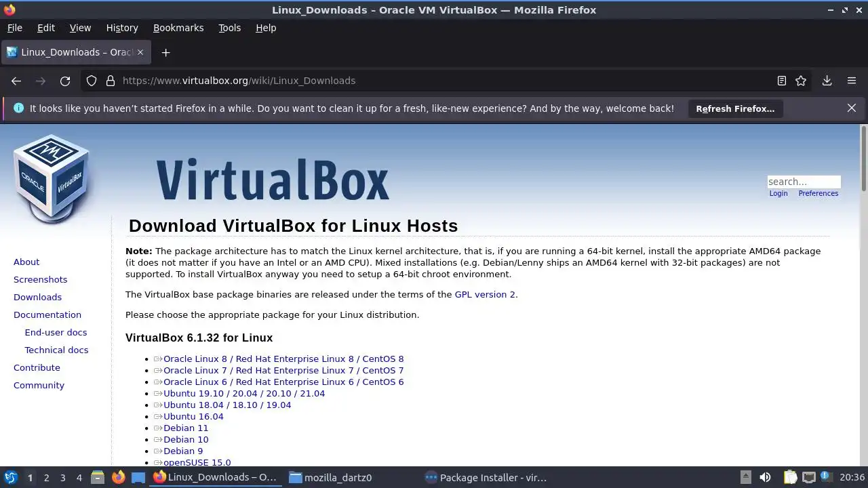
Task: Download Oracle Linux 8 / CentOS 8 package
Action: [283, 359]
